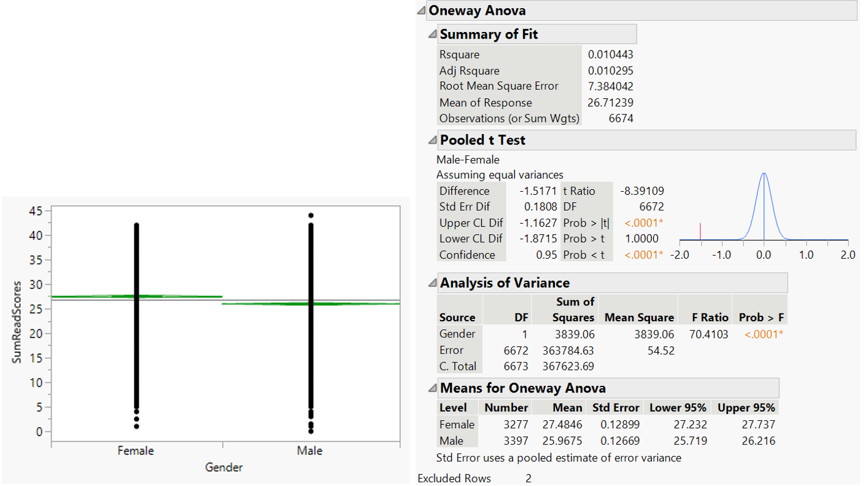868x486 pixels.
Task: Click the Std Error pooled estimate note
Action: 559,458
